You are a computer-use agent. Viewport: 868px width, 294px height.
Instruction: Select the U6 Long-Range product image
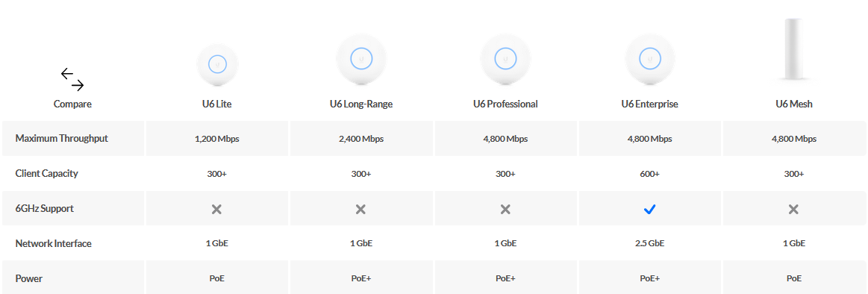point(361,59)
